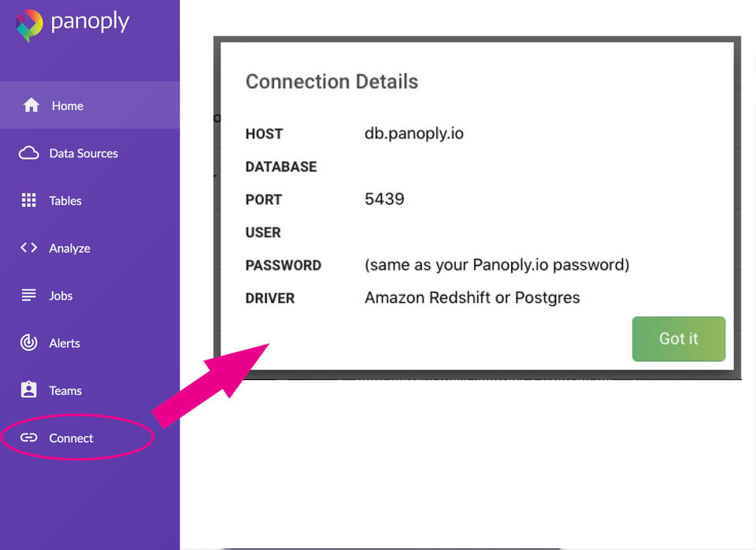Open the Data Sources menu item
The width and height of the screenshot is (756, 550).
83,153
